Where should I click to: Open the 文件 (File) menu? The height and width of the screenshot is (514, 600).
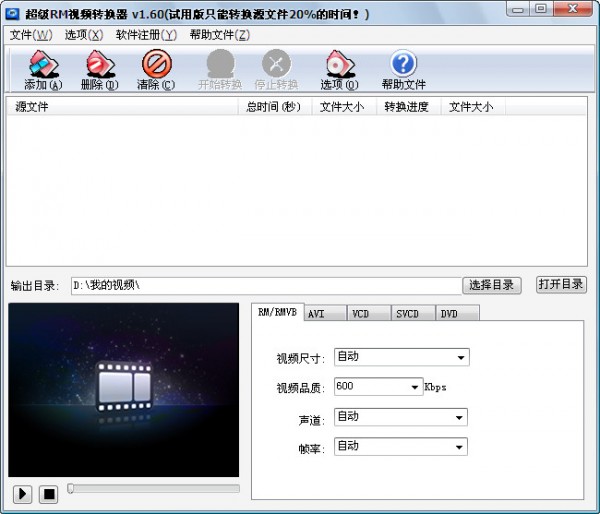coord(30,34)
